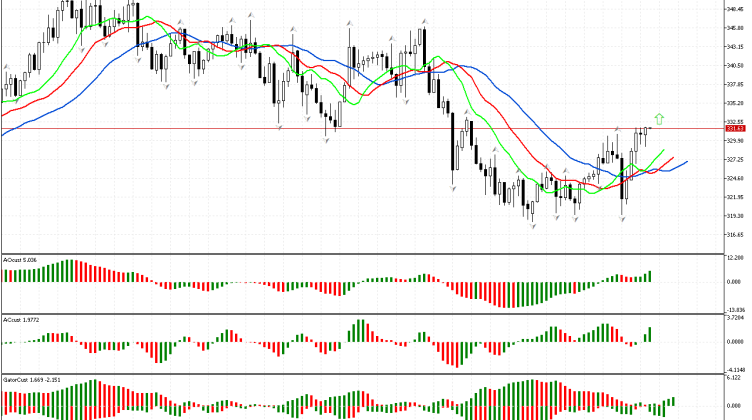The height and width of the screenshot is (420, 752).
Task: Click the right end of the red Alligator line
Action: pos(673,158)
